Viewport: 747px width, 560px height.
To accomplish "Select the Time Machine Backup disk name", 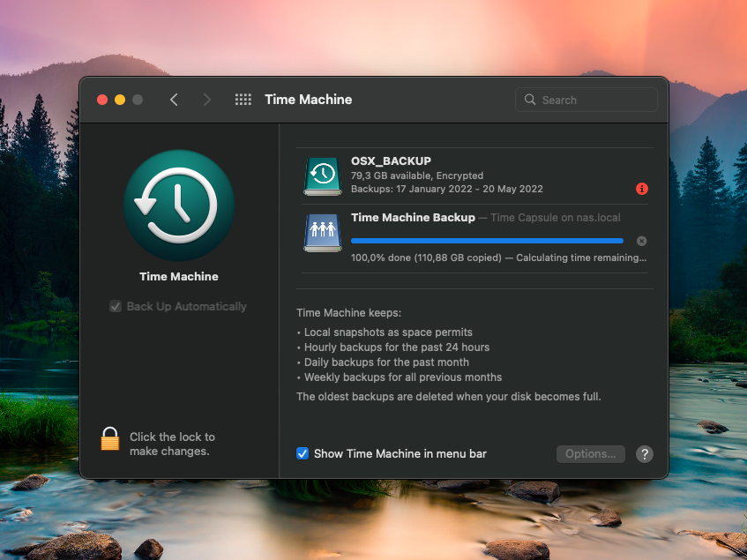I will (413, 217).
